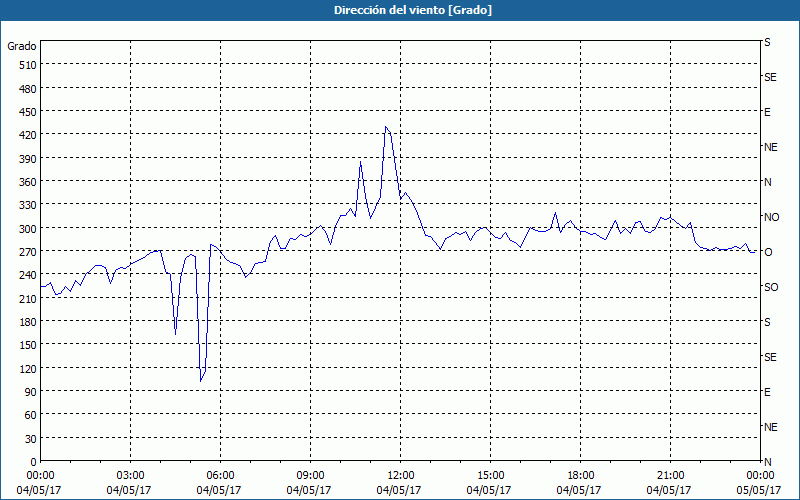Select the 390 y-axis value

click(28, 159)
